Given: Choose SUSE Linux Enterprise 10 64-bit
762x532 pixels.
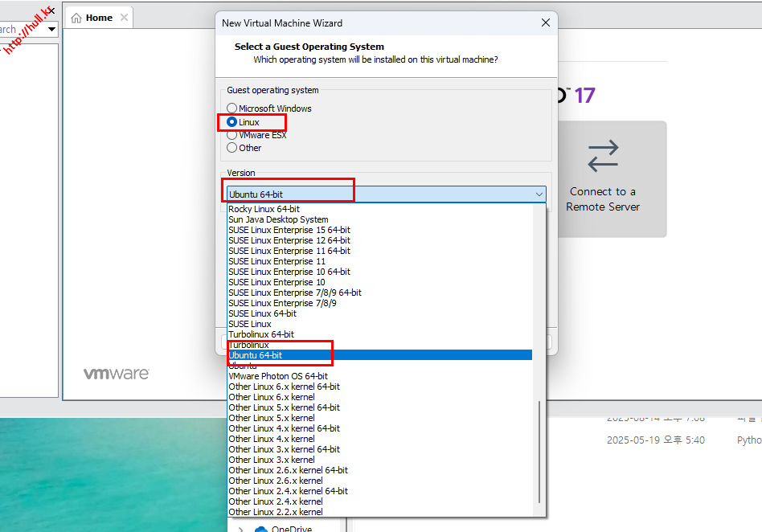Looking at the screenshot, I should pos(380,272).
